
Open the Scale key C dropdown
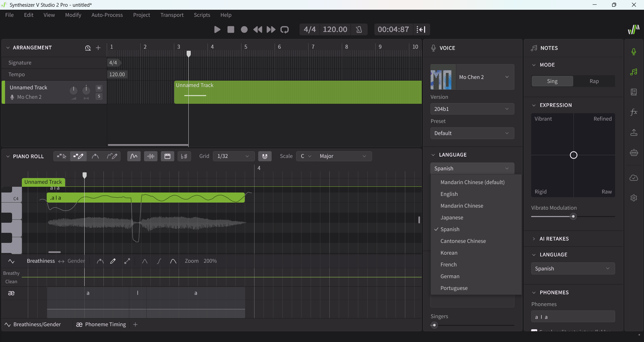306,156
